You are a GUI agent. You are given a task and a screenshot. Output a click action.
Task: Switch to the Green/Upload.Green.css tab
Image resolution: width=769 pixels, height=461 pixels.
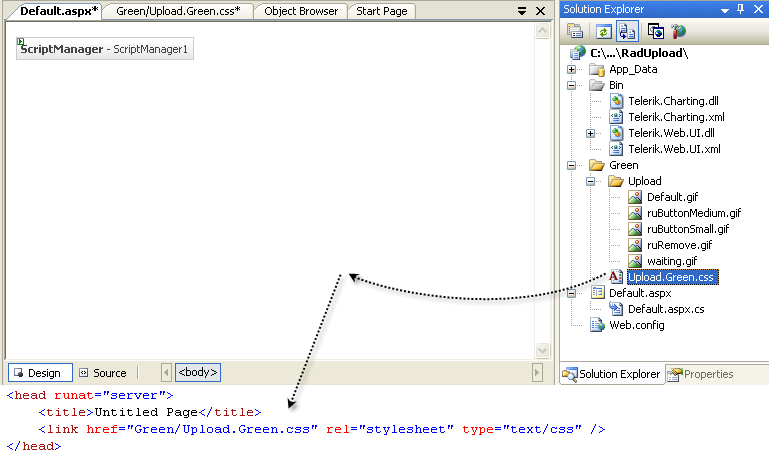point(178,11)
